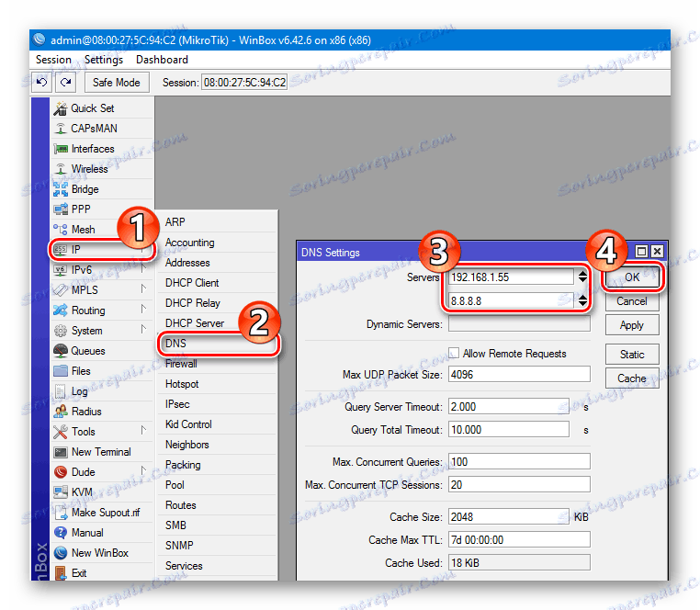This screenshot has width=700, height=610.
Task: Select the Queues icon in sidebar
Action: coord(61,351)
